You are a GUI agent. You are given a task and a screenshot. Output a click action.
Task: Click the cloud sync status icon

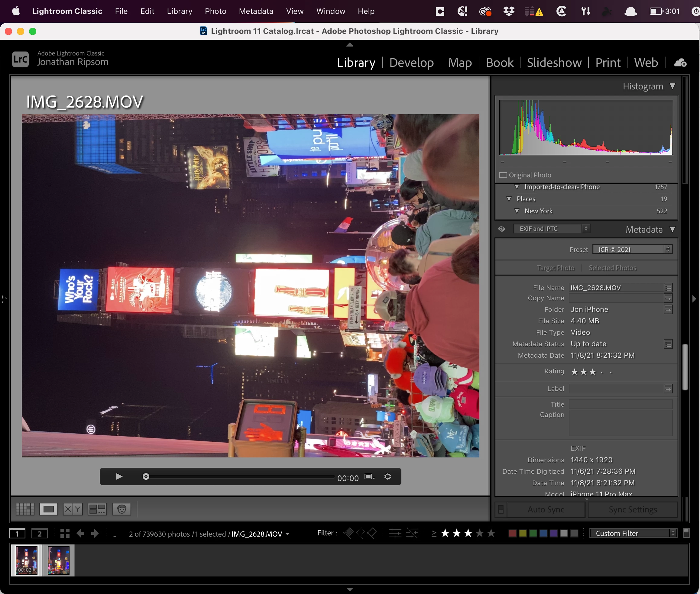click(680, 63)
